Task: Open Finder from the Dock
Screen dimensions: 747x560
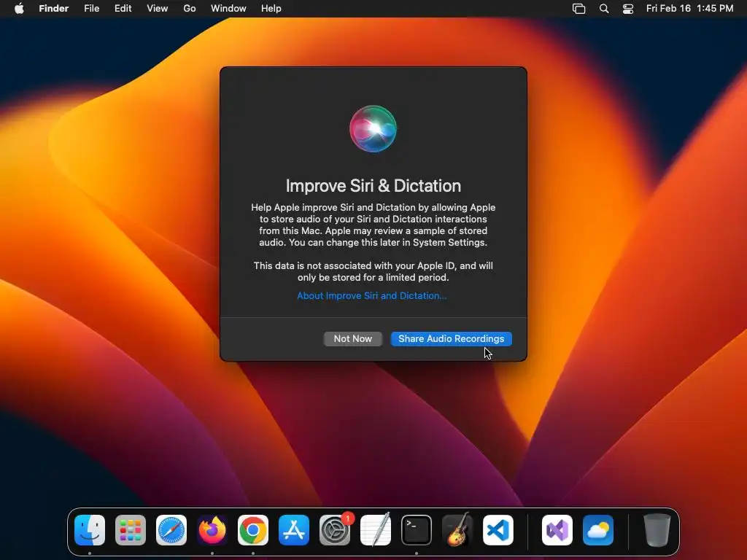Action: click(x=90, y=530)
